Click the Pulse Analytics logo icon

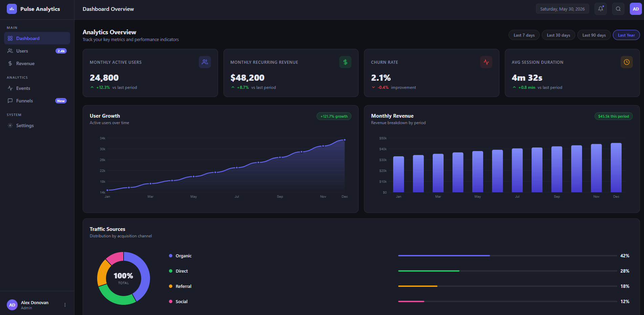12,9
